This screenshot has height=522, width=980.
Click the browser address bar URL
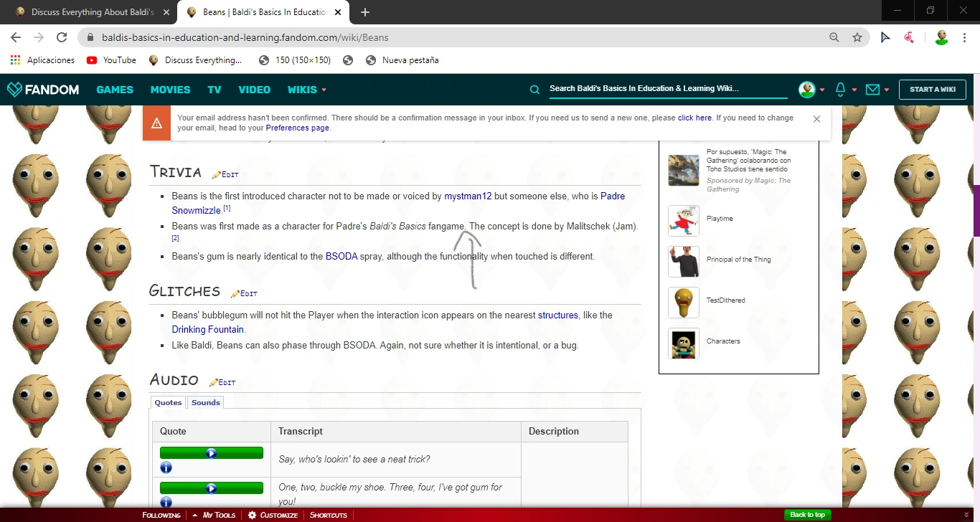[x=245, y=37]
